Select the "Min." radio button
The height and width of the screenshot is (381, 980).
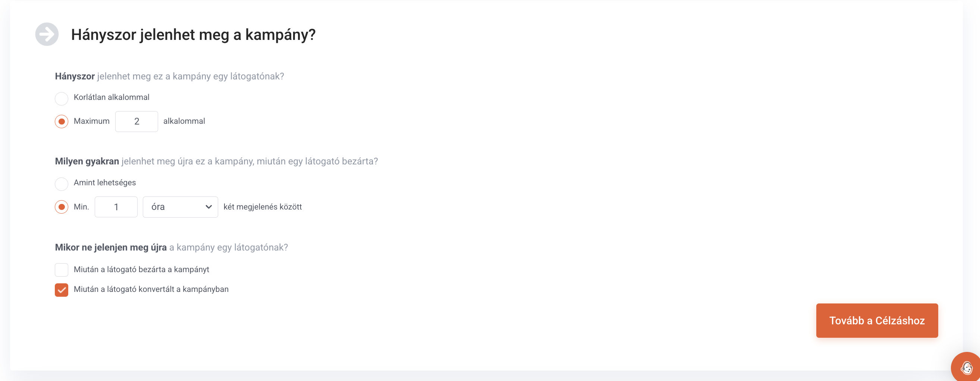(x=62, y=207)
